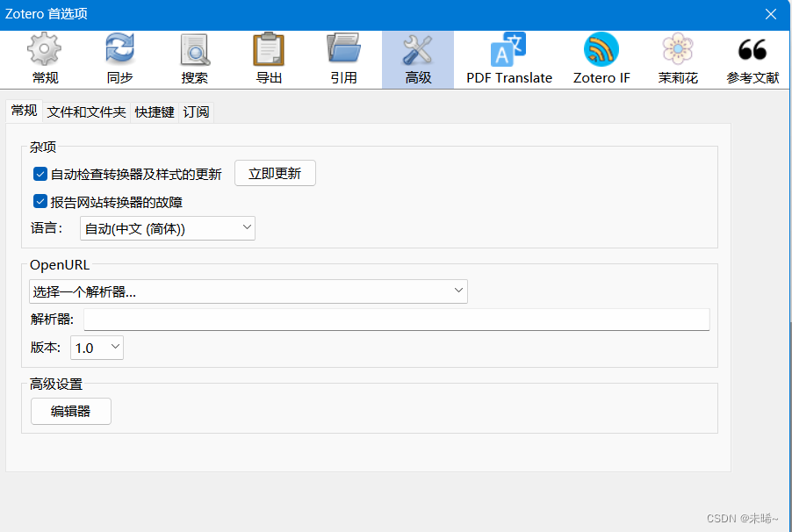Open the 导出 clipboard export pane

pyautogui.click(x=269, y=59)
